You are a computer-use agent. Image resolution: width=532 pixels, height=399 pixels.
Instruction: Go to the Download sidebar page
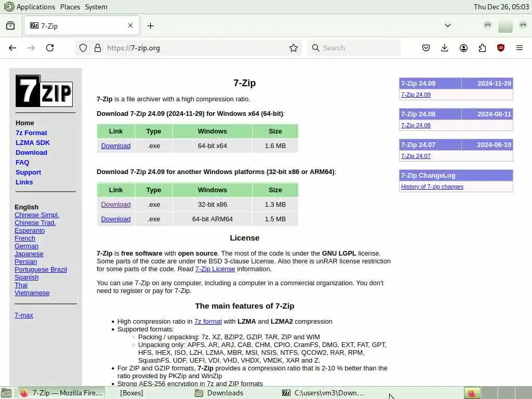31,152
